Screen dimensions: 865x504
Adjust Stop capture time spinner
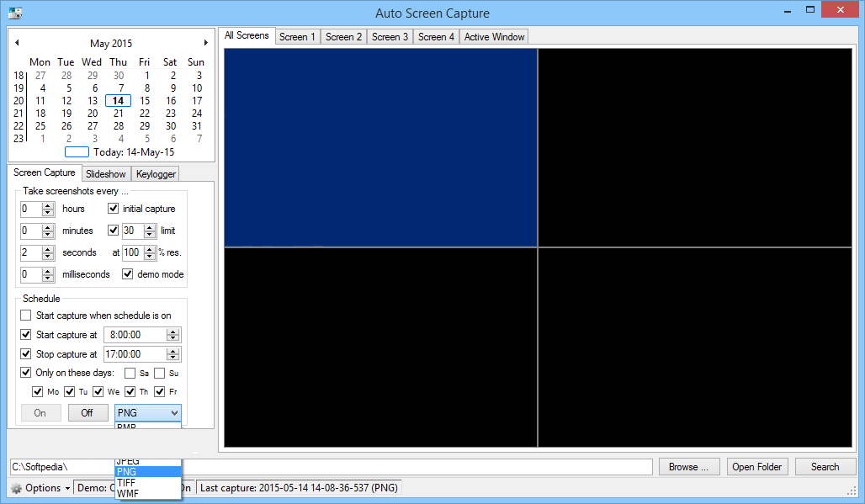173,354
